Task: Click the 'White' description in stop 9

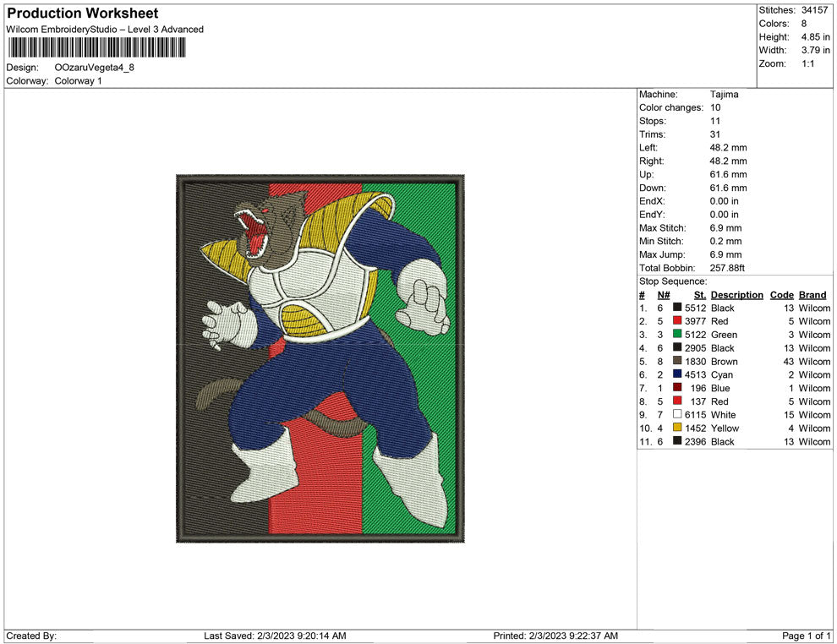Action: [724, 415]
